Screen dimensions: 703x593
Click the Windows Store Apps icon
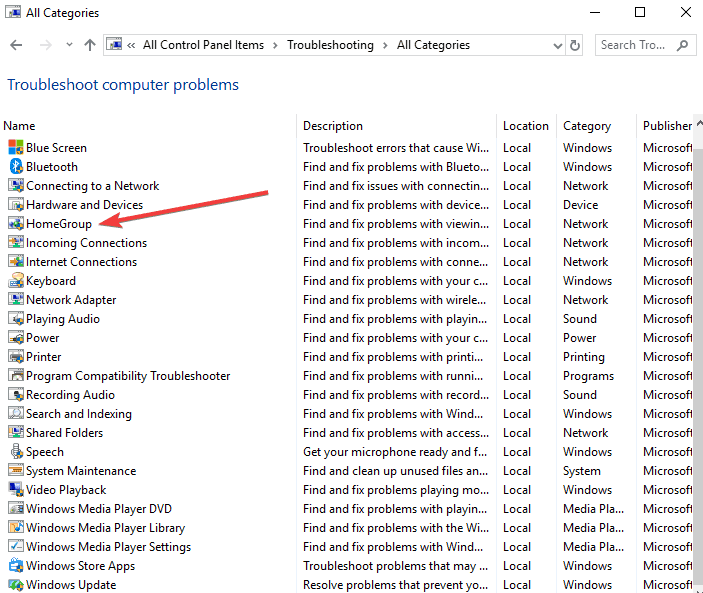click(x=16, y=566)
